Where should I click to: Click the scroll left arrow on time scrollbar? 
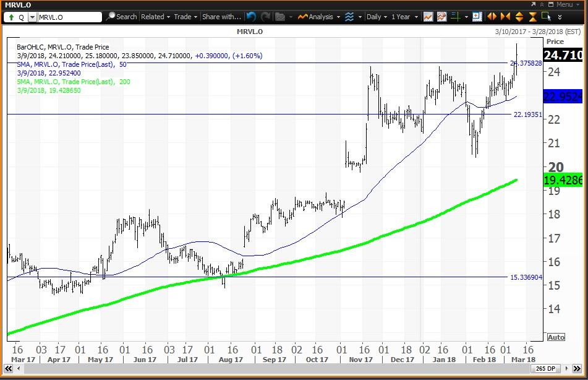19,369
